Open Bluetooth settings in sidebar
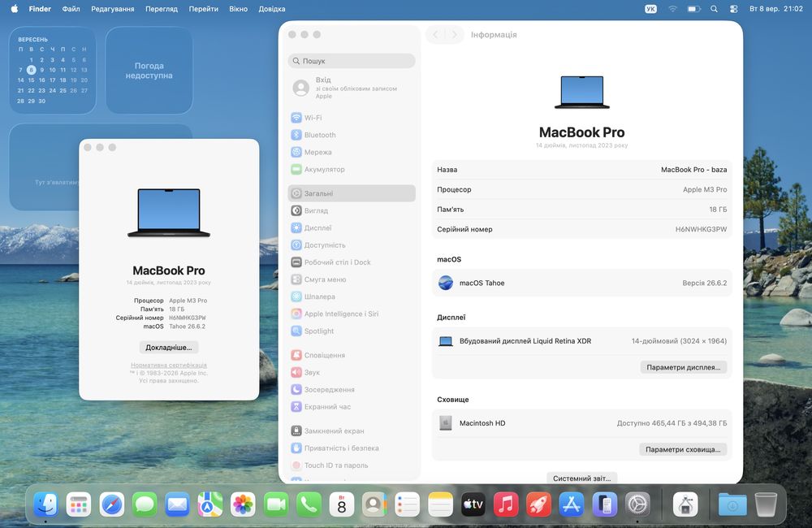 coord(352,135)
